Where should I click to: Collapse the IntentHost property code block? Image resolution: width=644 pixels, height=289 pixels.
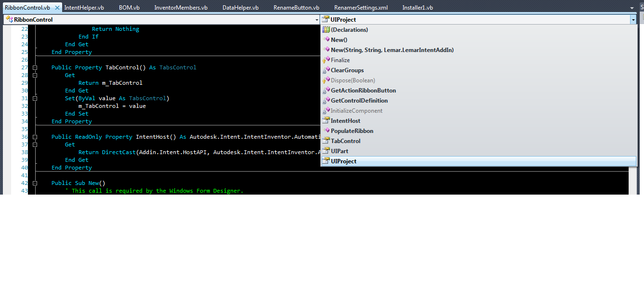tap(34, 136)
